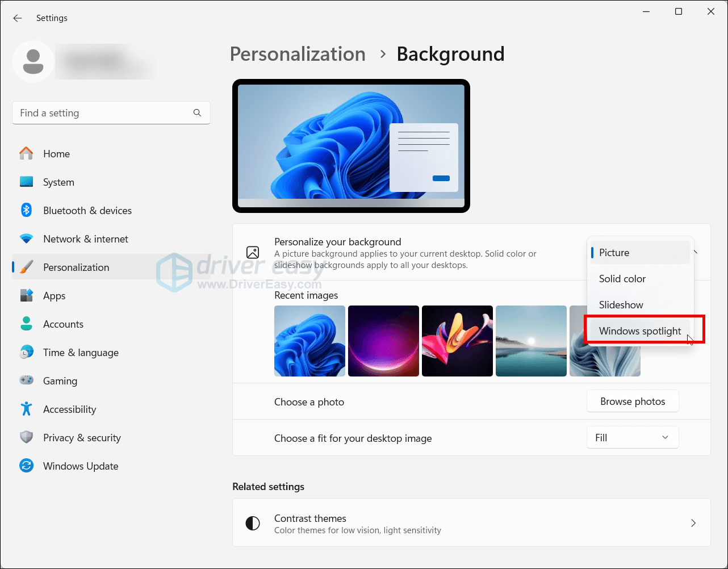Select the Gaming controller icon
The image size is (728, 569).
[26, 380]
